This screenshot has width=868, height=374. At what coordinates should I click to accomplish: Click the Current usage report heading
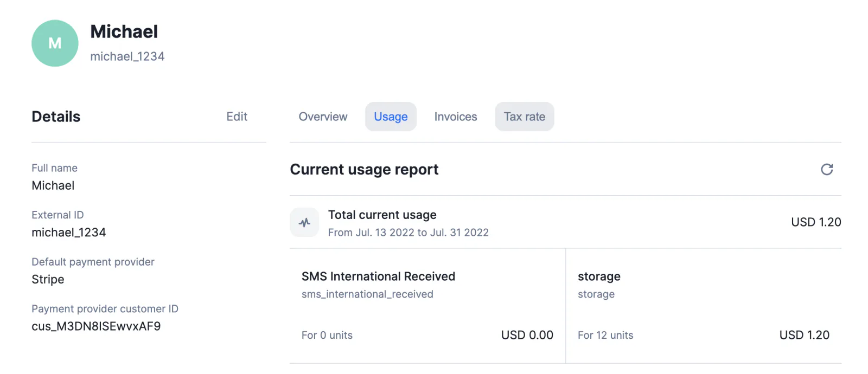[x=364, y=170]
